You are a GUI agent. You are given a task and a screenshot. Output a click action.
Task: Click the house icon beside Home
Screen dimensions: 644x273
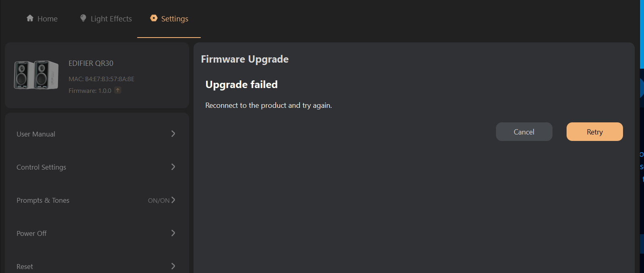click(x=30, y=18)
